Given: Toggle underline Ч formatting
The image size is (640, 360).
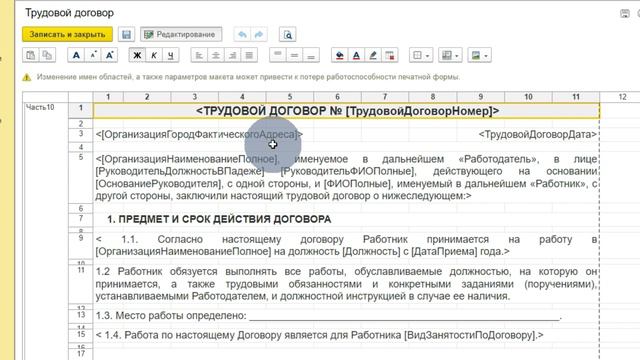Looking at the screenshot, I should 171,55.
